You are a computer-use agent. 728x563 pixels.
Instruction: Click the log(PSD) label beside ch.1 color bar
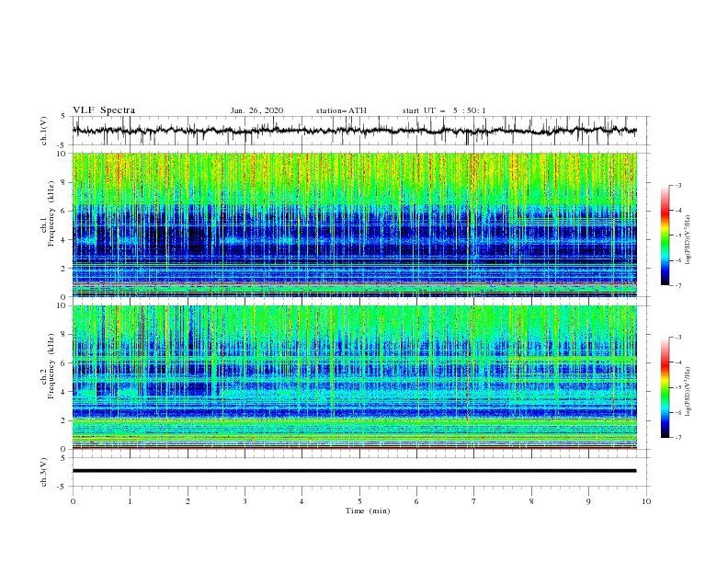(x=688, y=240)
